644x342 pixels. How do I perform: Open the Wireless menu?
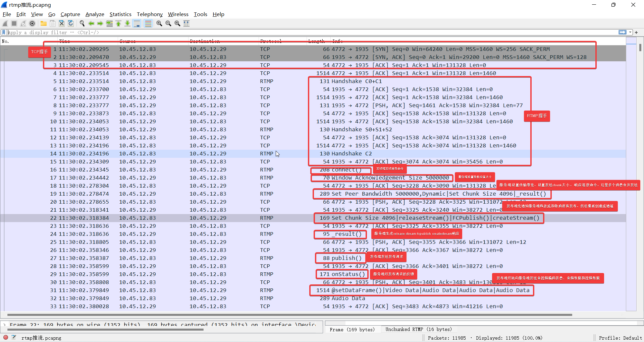[178, 14]
